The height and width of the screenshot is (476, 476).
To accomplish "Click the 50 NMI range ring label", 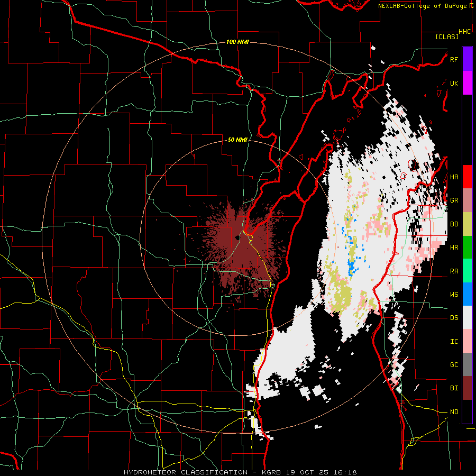I will (237, 140).
